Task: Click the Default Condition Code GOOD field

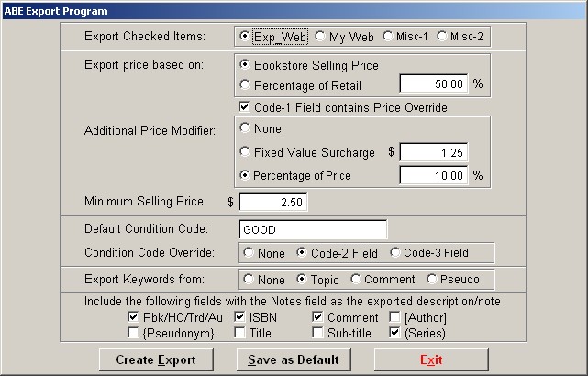Action: pyautogui.click(x=313, y=229)
